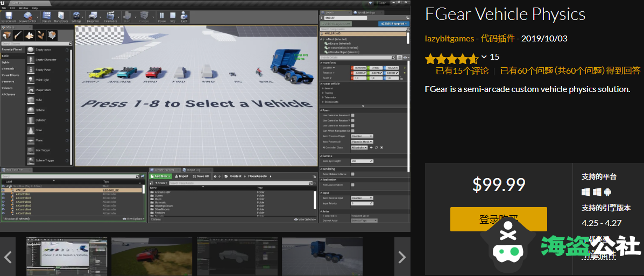644x276 pixels.
Task: Open the Auto Possess AI dropdown
Action: pyautogui.click(x=362, y=141)
